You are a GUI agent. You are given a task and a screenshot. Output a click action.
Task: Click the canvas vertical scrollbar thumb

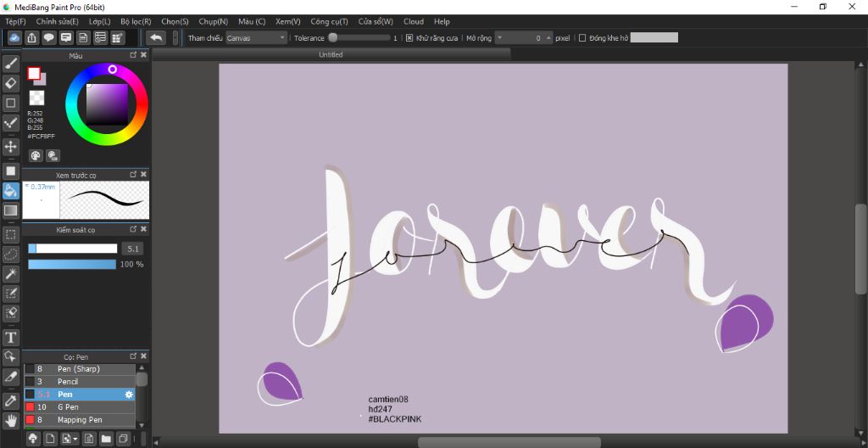click(860, 249)
